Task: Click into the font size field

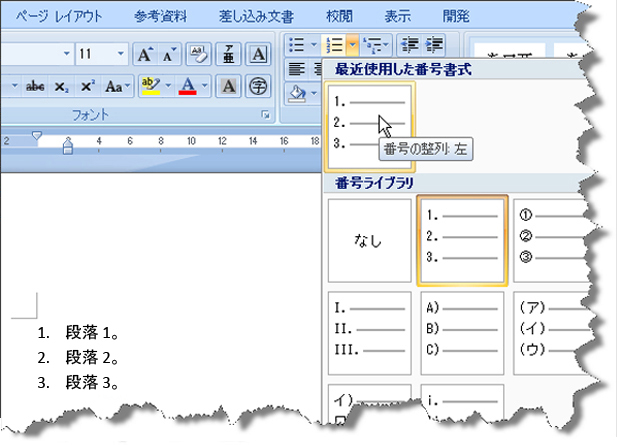Action: point(94,53)
